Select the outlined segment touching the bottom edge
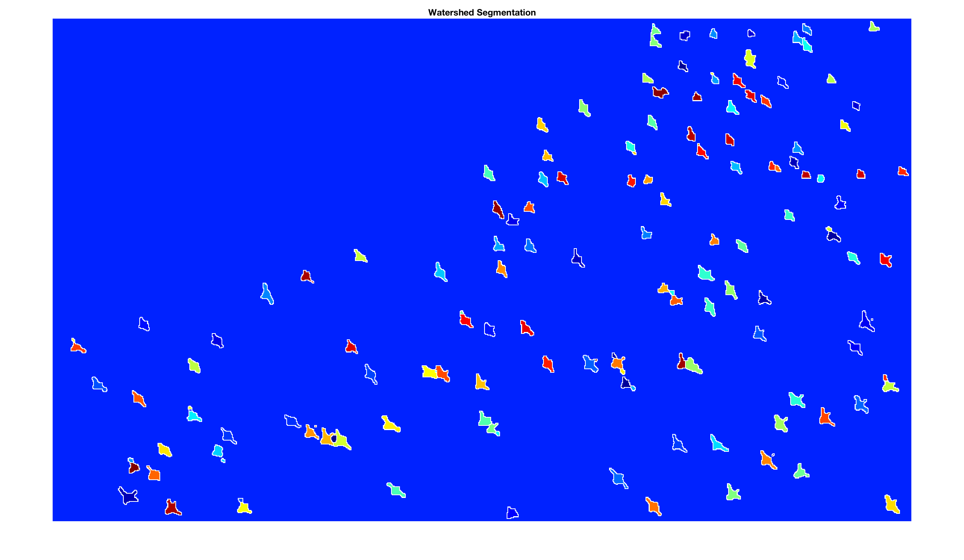 [x=512, y=513]
